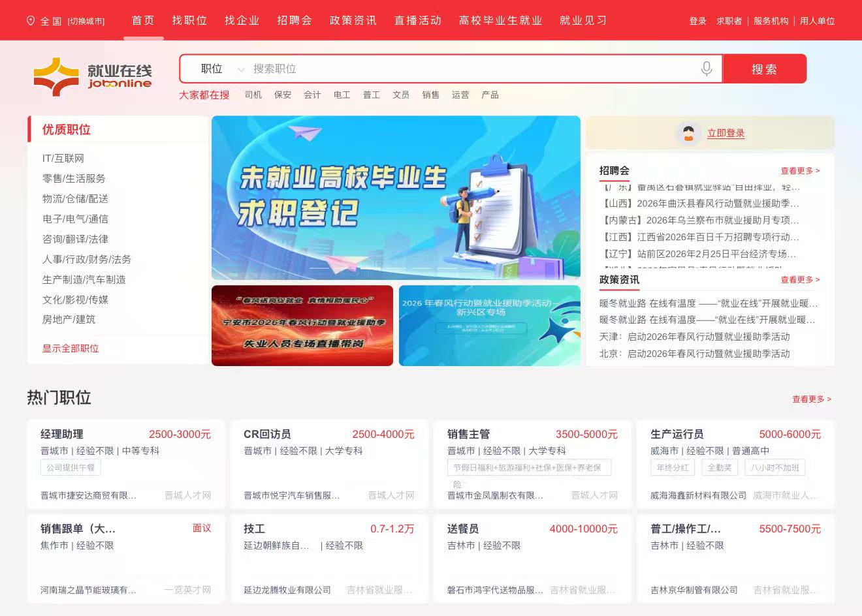Image resolution: width=862 pixels, height=616 pixels.
Task: Expand list with 显示全部职位
Action: [x=71, y=348]
